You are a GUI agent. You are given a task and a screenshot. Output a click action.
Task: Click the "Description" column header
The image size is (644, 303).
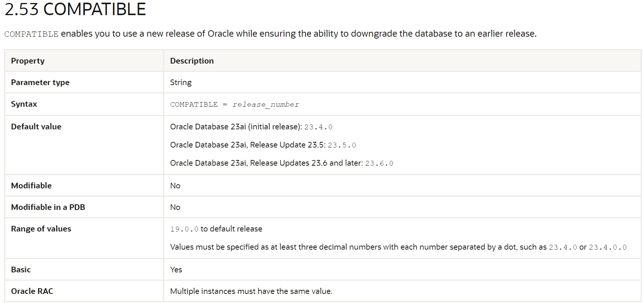[192, 61]
